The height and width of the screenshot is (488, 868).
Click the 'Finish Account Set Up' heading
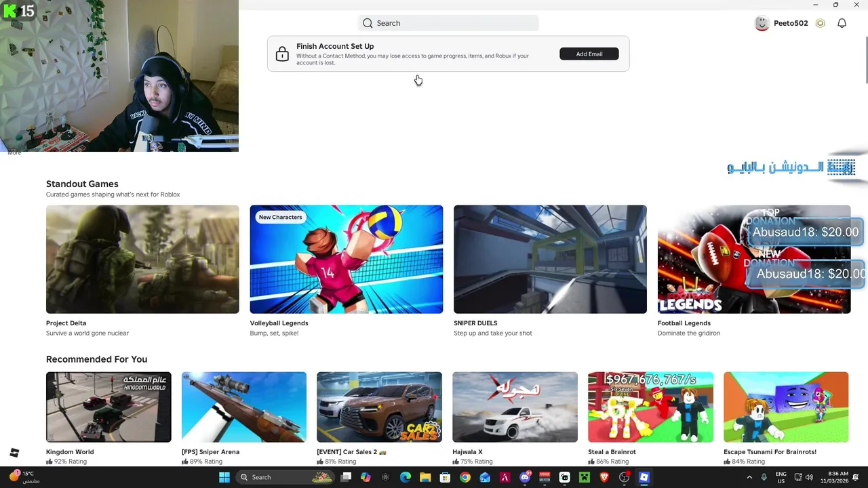[335, 46]
